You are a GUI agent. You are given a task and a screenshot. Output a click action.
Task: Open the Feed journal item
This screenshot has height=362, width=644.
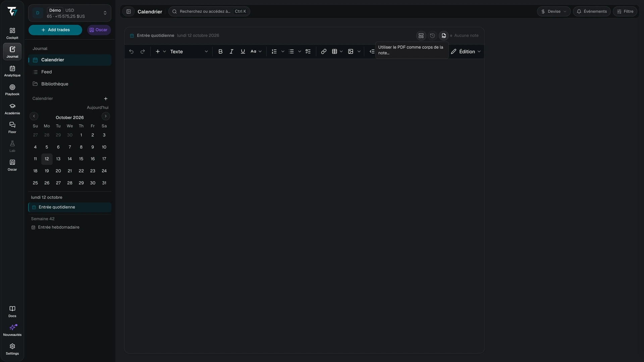70,72
